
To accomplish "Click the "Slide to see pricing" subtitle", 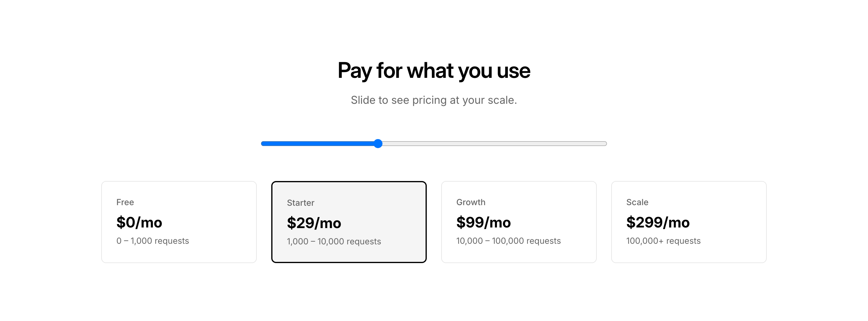I will (434, 100).
